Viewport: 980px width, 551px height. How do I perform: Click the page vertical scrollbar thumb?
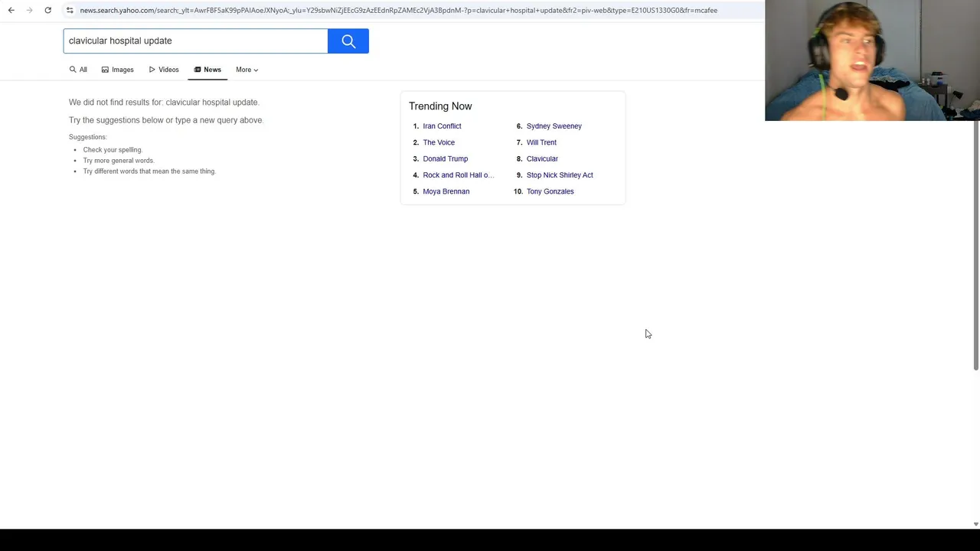pyautogui.click(x=976, y=245)
